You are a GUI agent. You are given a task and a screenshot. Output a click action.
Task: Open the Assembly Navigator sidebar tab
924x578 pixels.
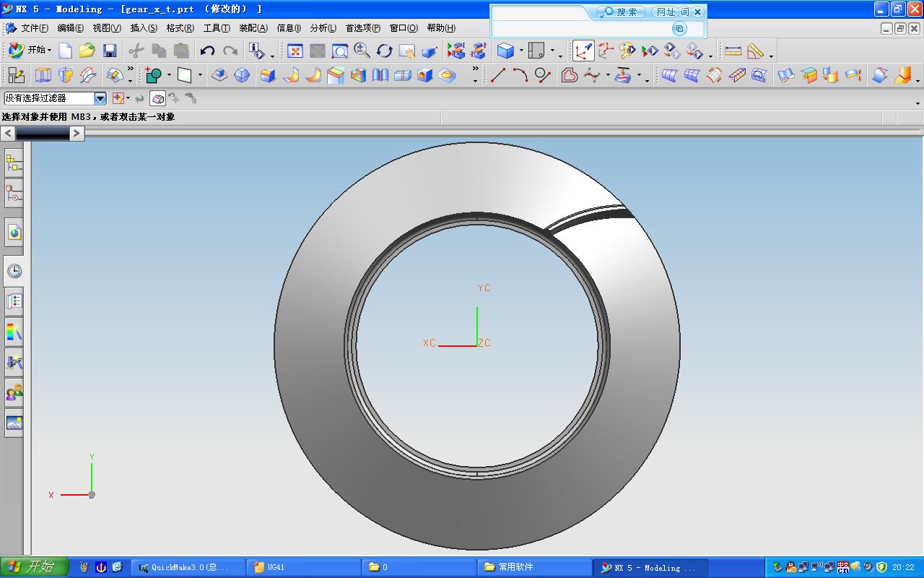pos(14,163)
